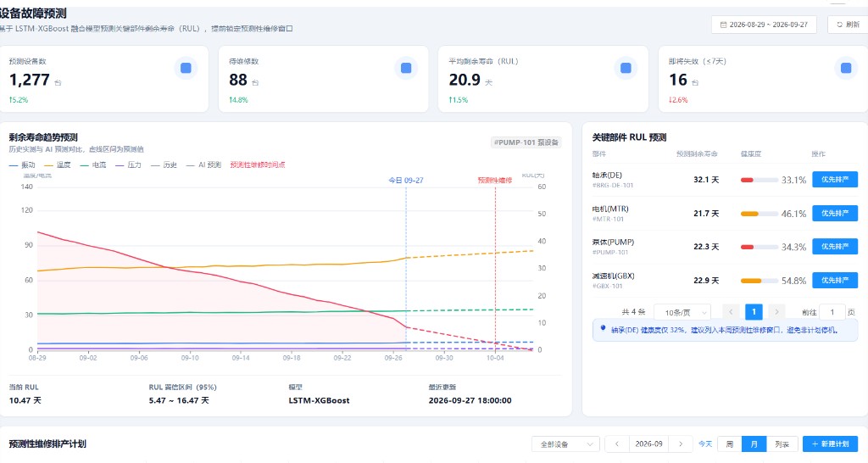
Task: Click the 今天 link in schedule toolbar
Action: tap(704, 444)
